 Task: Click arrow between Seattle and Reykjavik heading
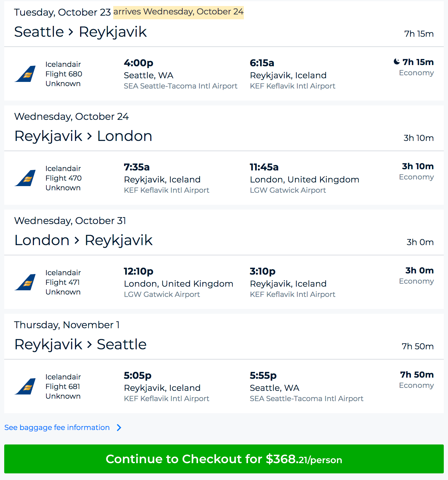coord(71,32)
